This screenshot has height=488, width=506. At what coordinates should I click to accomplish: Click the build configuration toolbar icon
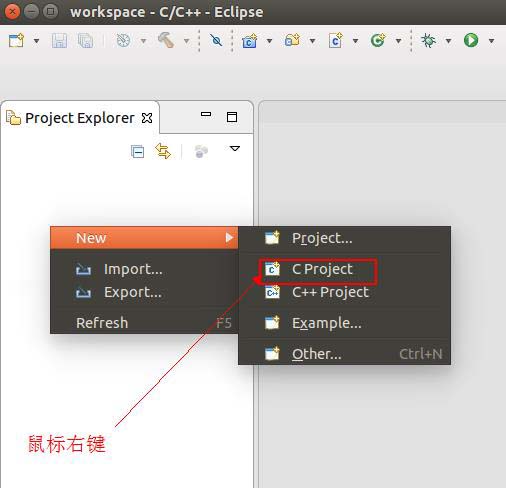tap(123, 41)
